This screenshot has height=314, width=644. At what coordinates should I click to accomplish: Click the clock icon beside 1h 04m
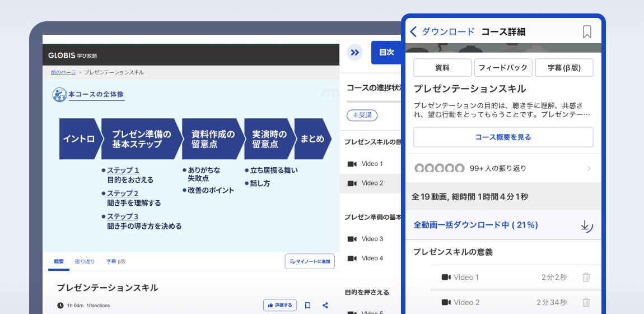pos(60,306)
